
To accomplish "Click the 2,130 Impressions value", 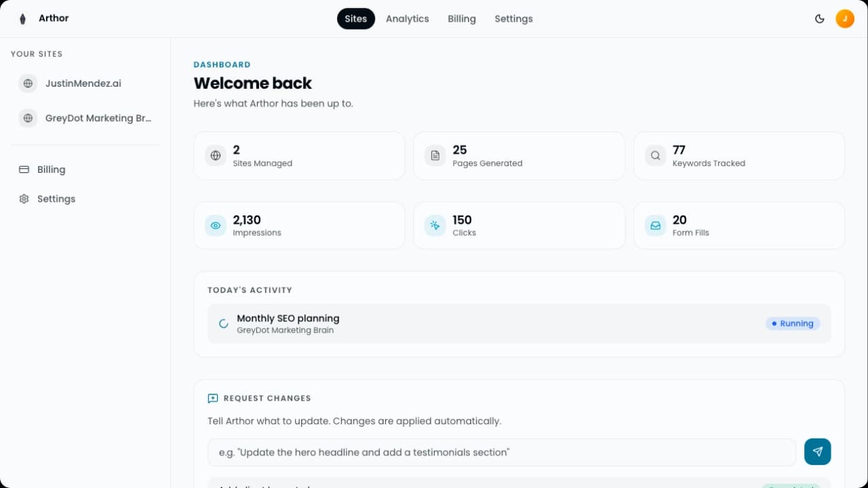I will (247, 220).
